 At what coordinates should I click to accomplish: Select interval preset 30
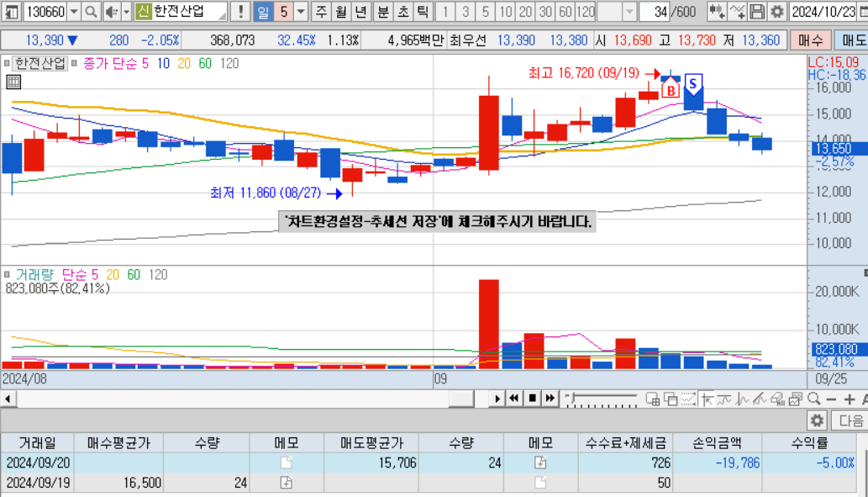(x=544, y=12)
